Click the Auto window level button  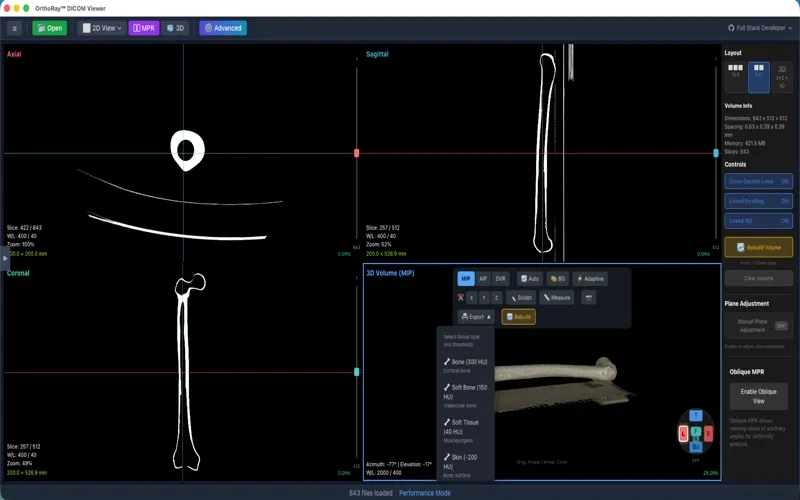[x=529, y=279]
